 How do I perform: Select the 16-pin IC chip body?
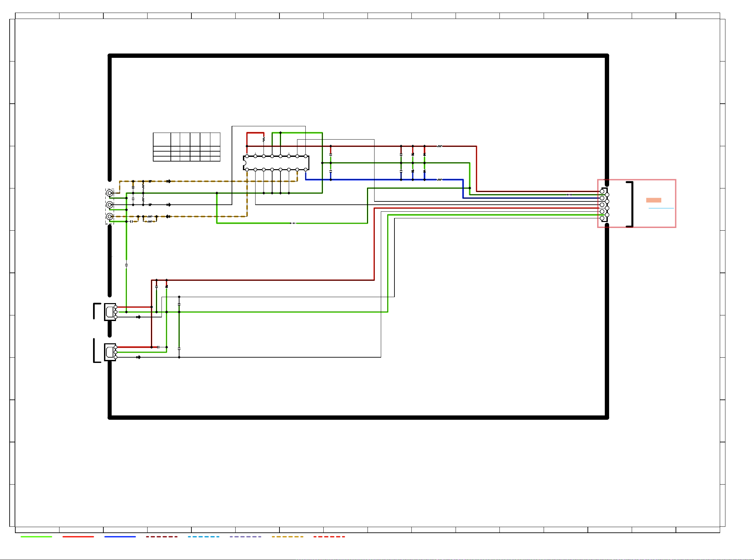click(276, 163)
